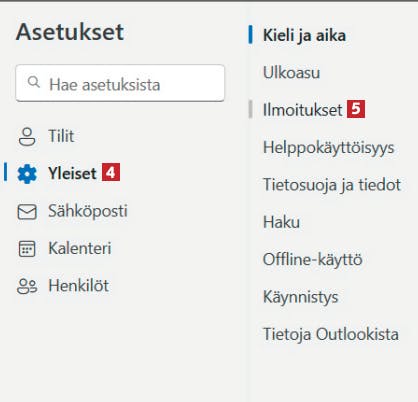Screen dimensions: 418x402
Task: Open Offline-käyttö settings
Action: 312,260
